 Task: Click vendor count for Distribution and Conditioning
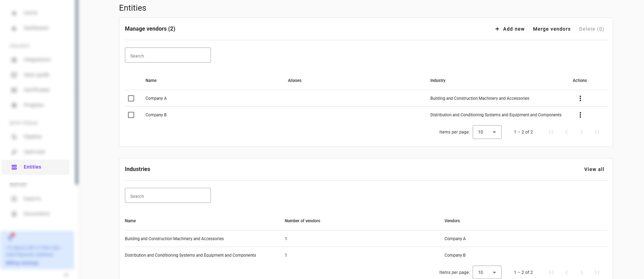[x=286, y=255]
